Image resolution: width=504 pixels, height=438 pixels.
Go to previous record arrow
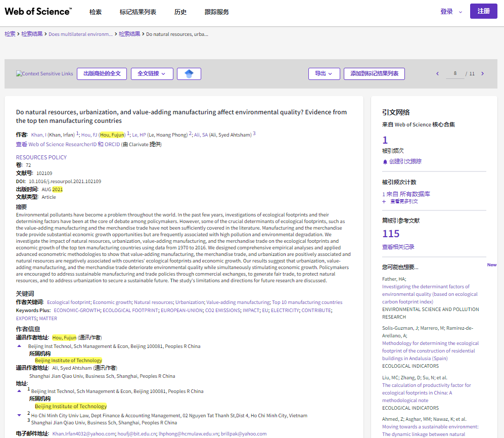click(x=437, y=74)
